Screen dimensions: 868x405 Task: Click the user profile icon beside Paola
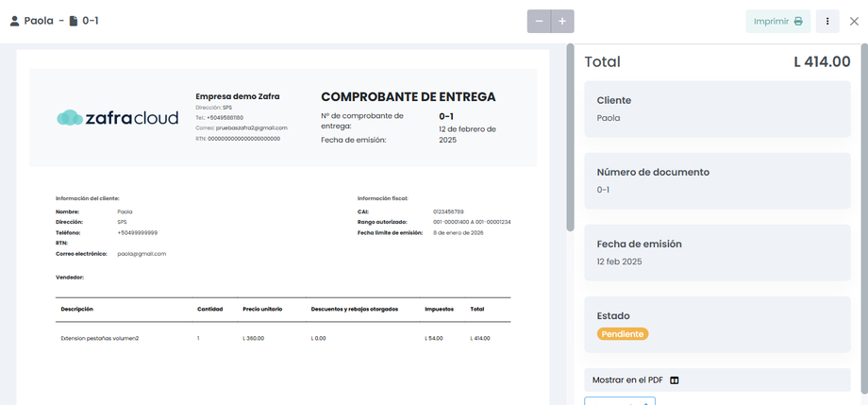coord(15,22)
